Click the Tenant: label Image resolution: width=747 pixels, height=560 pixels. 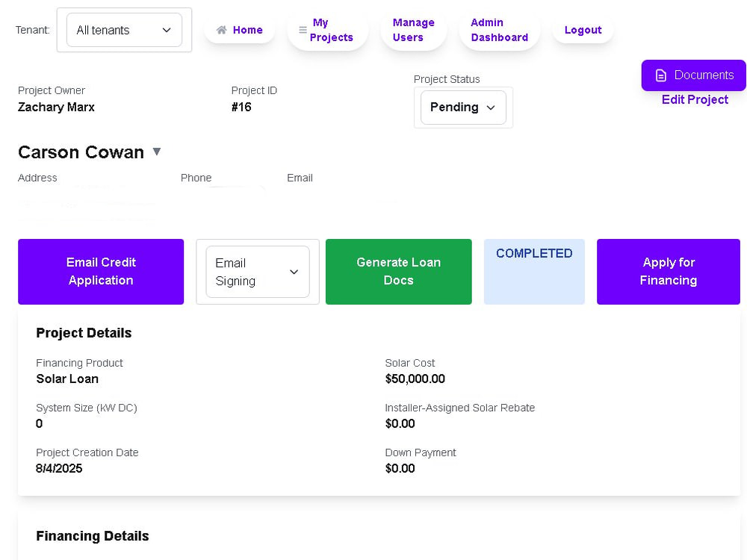(x=32, y=30)
